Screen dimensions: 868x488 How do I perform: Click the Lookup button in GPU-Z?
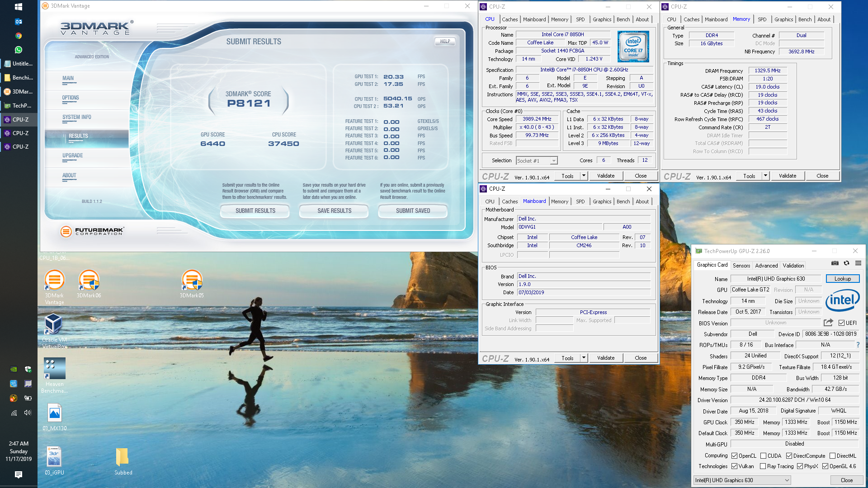tap(842, 279)
